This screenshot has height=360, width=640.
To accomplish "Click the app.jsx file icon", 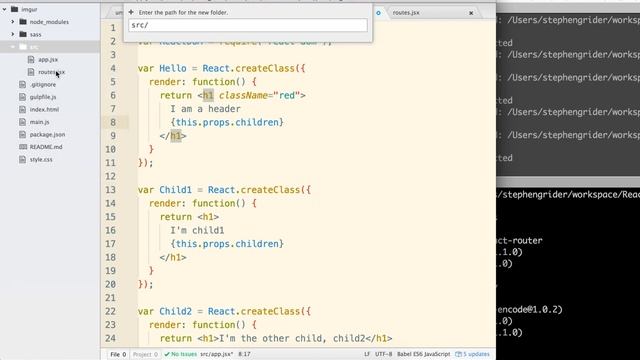I will tap(31, 60).
